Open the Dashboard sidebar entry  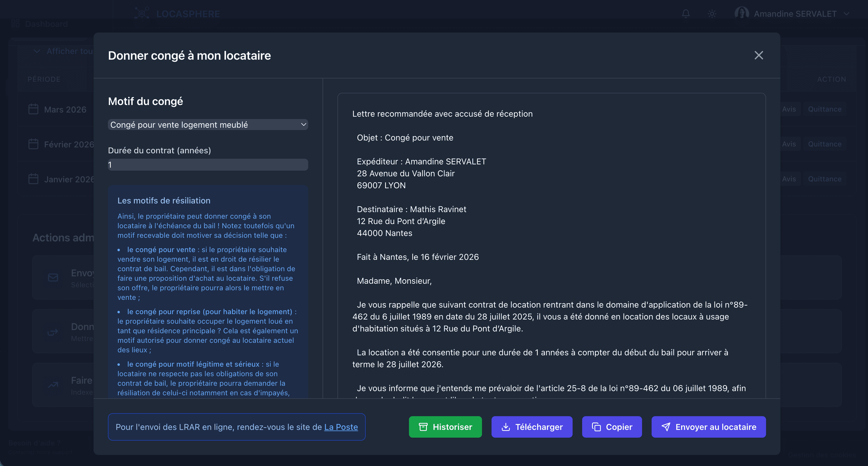coord(46,24)
